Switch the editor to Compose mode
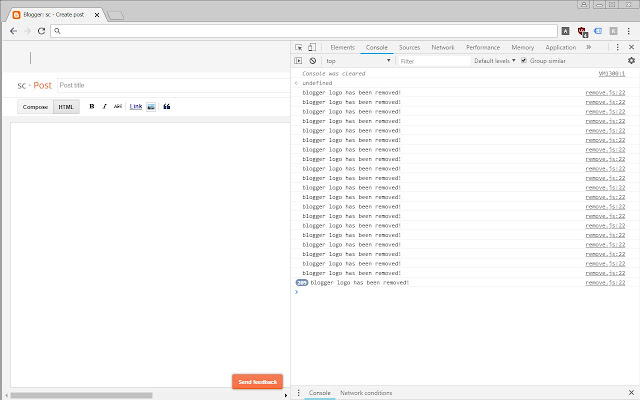Screen dimensions: 640x400 point(36,107)
